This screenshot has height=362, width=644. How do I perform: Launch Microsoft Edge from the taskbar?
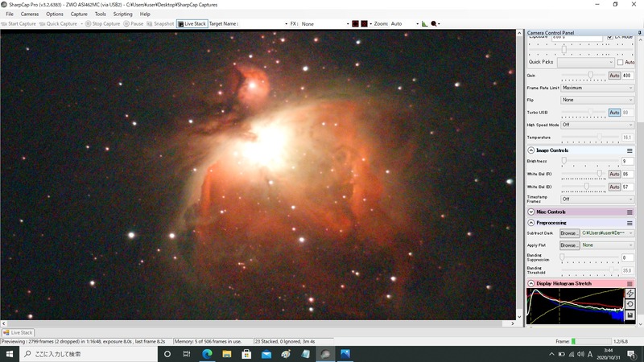(x=207, y=354)
